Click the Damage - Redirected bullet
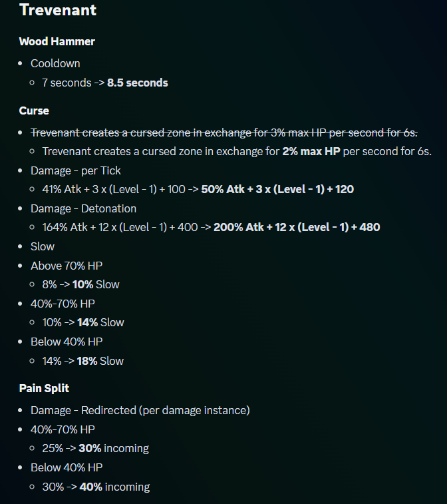The width and height of the screenshot is (447, 504). pyautogui.click(x=140, y=410)
